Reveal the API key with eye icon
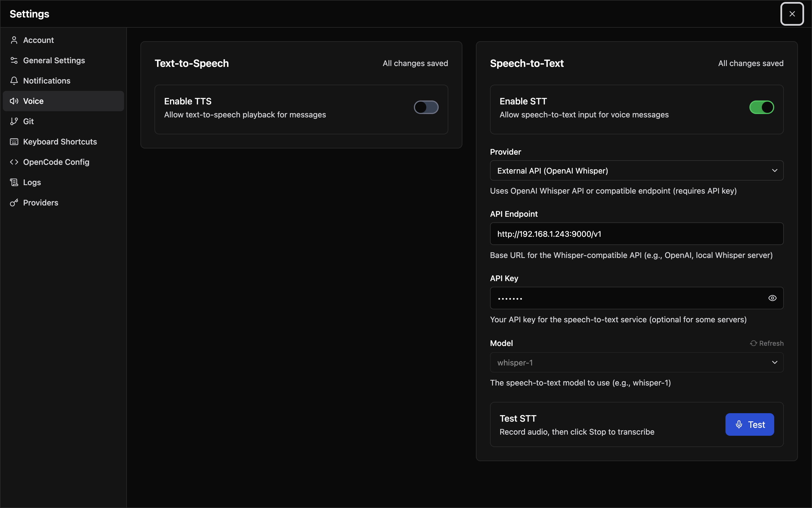This screenshot has width=812, height=508. (773, 298)
